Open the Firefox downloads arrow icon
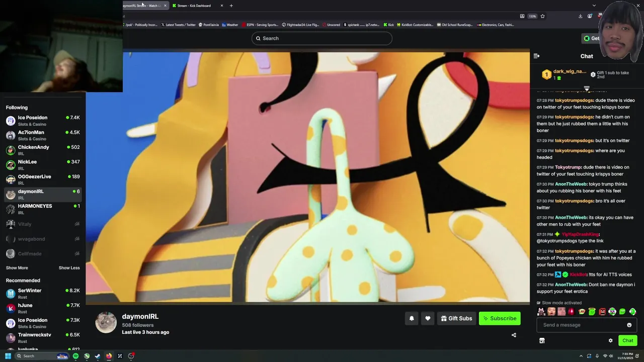Screen dimensions: 644x362 580,16
